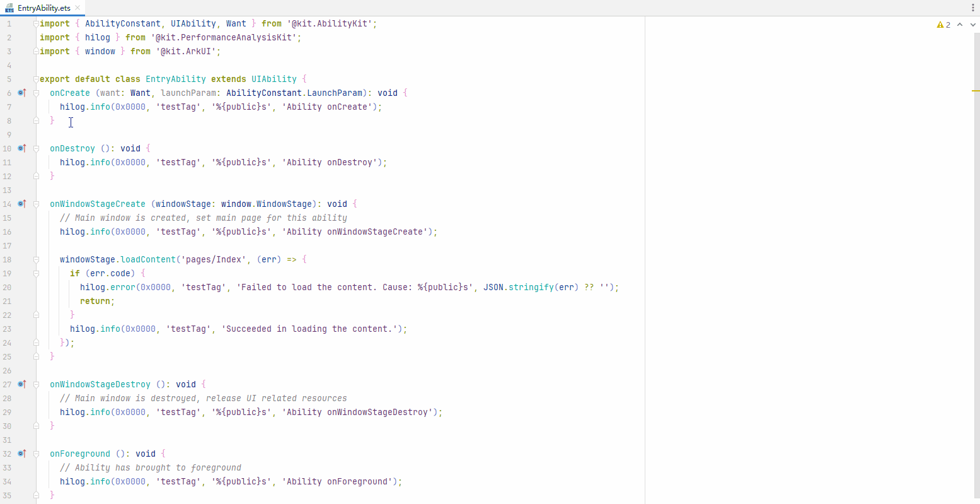Collapse the EntryAbility class at line 5
The width and height of the screenshot is (980, 504).
point(37,79)
